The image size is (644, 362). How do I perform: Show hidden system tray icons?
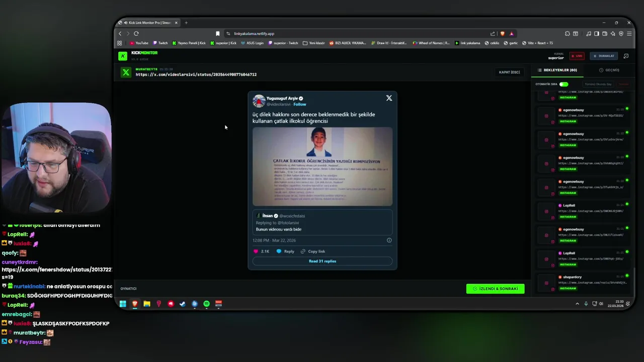point(577,304)
